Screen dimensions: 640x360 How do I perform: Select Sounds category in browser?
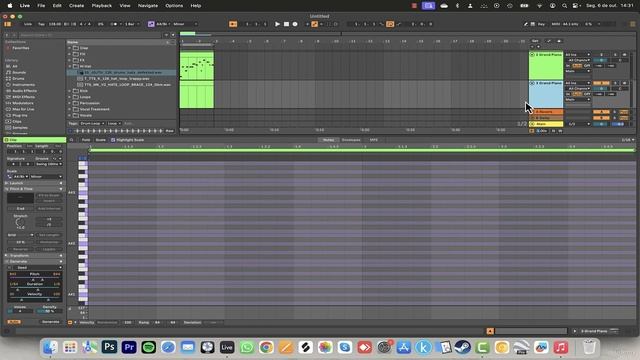click(19, 72)
